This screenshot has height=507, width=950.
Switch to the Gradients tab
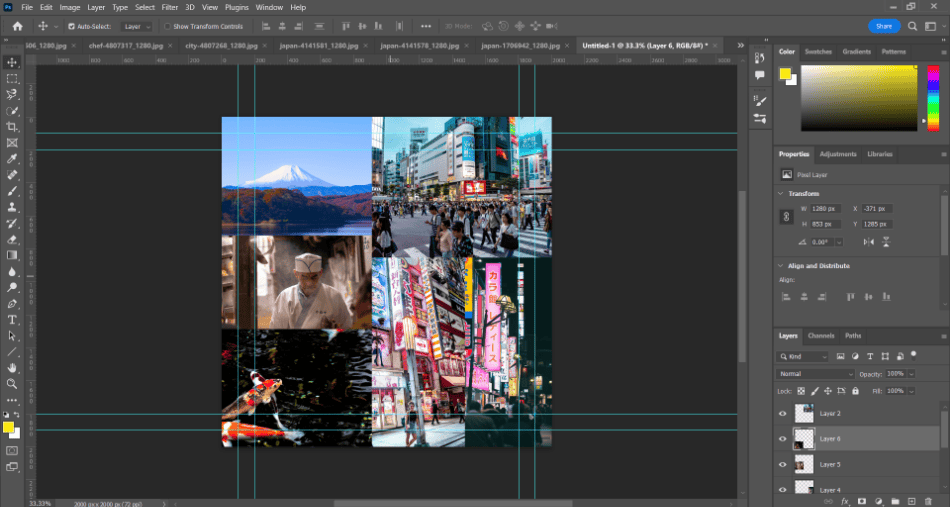[857, 52]
